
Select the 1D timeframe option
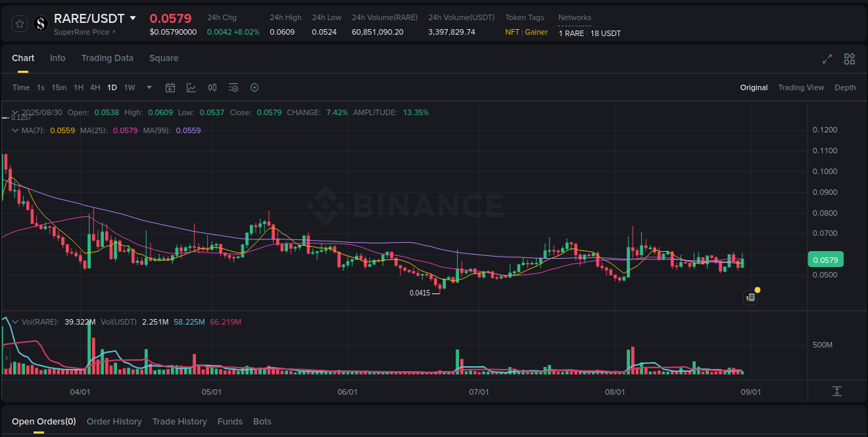tap(112, 87)
